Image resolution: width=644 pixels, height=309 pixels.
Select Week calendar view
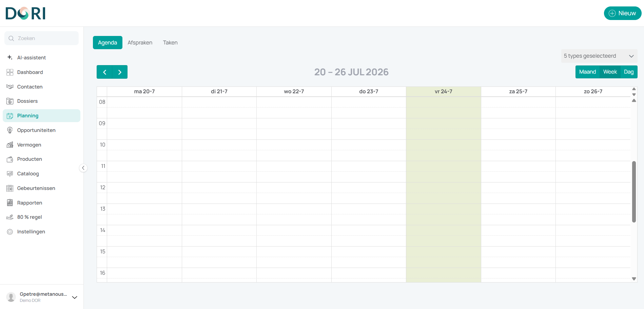(x=610, y=72)
